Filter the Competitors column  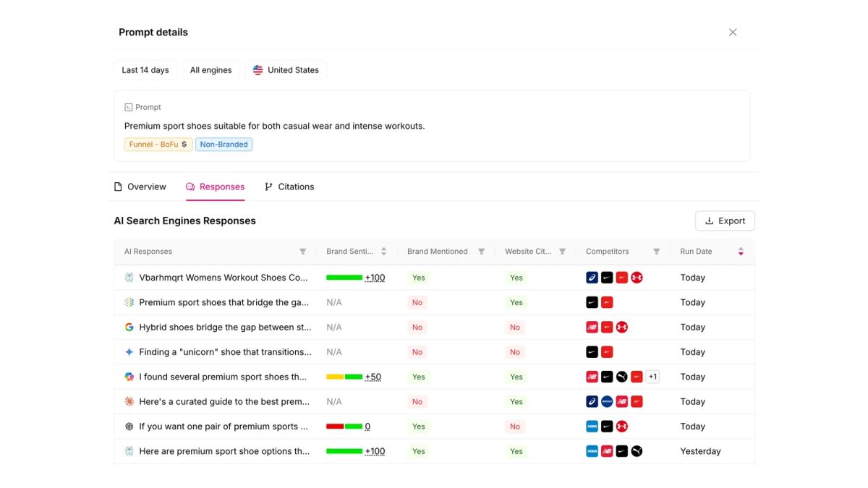[x=656, y=252]
